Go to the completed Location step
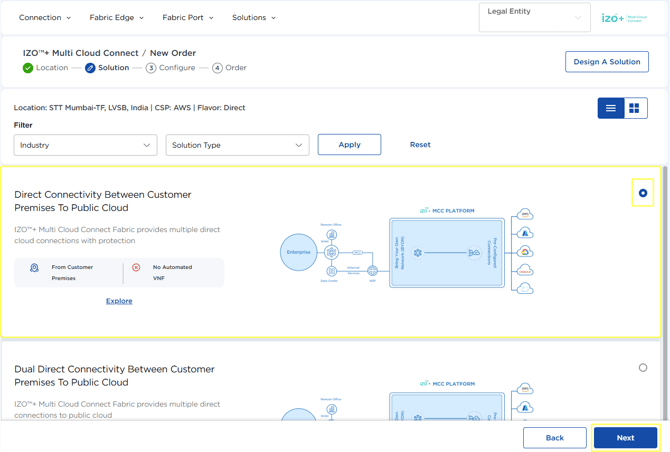The width and height of the screenshot is (670, 452). (45, 68)
